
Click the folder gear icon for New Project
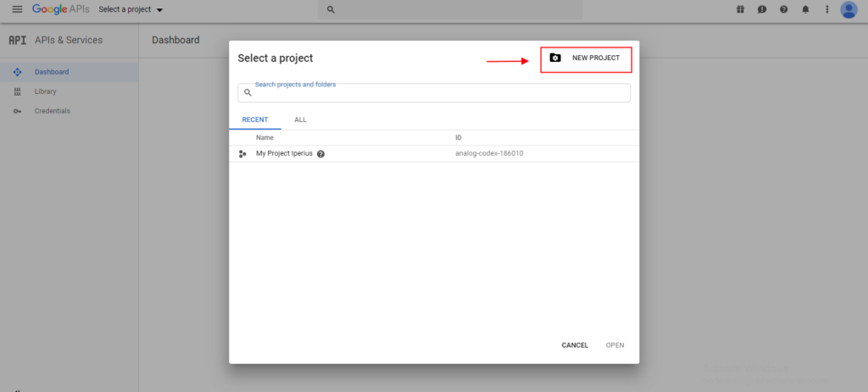[x=555, y=58]
